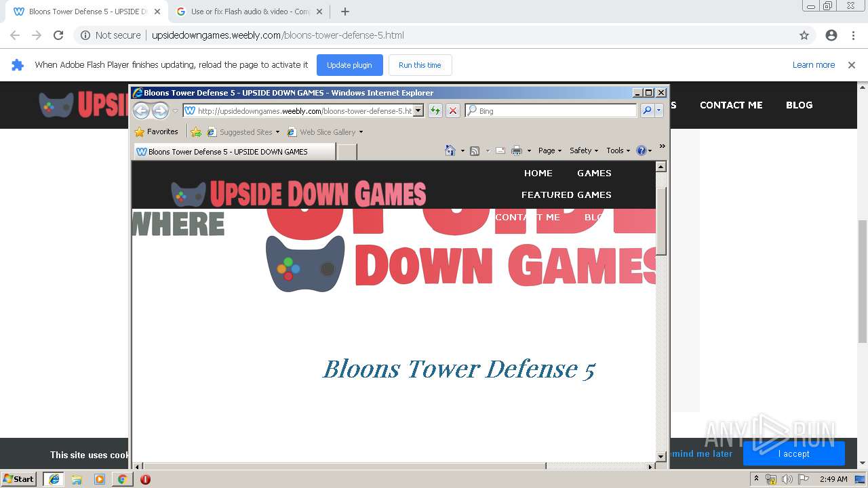This screenshot has height=488, width=868.
Task: Click the IE scroll down arrow
Action: click(x=661, y=456)
